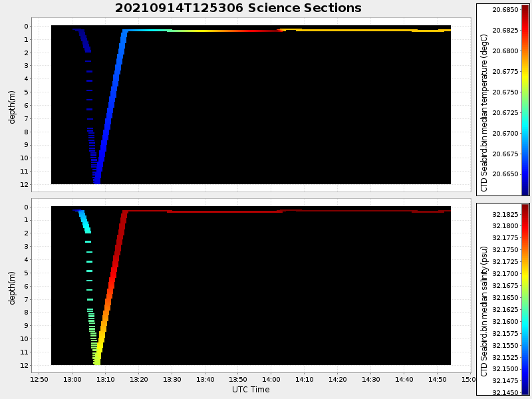Click the colorbar value 20.6650
Viewport: 532px width, 399px height.
[505, 174]
